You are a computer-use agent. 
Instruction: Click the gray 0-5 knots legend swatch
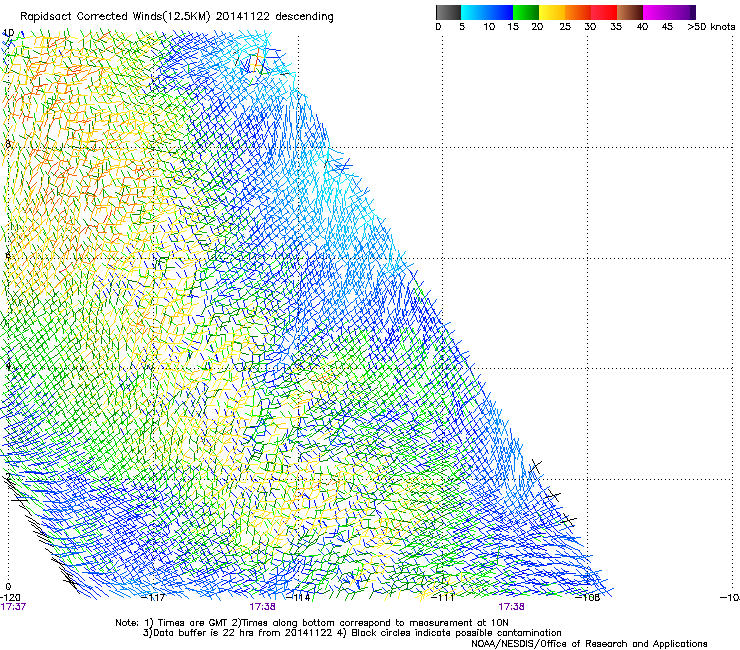click(448, 12)
